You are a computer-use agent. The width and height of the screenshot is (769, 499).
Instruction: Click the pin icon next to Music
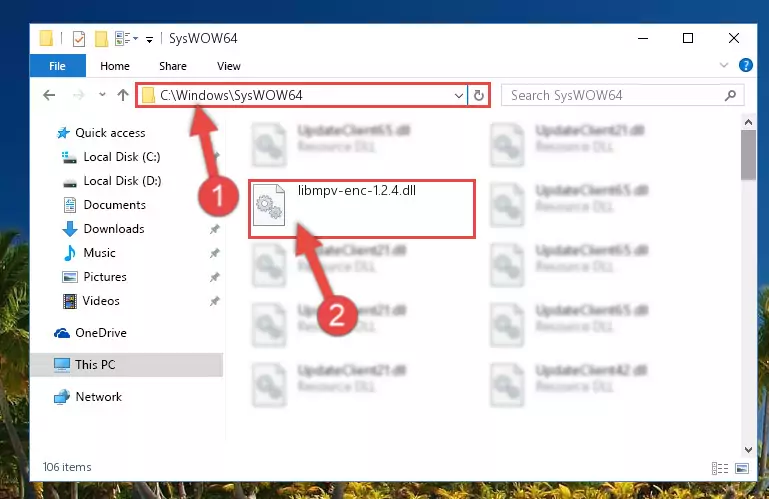click(x=214, y=253)
